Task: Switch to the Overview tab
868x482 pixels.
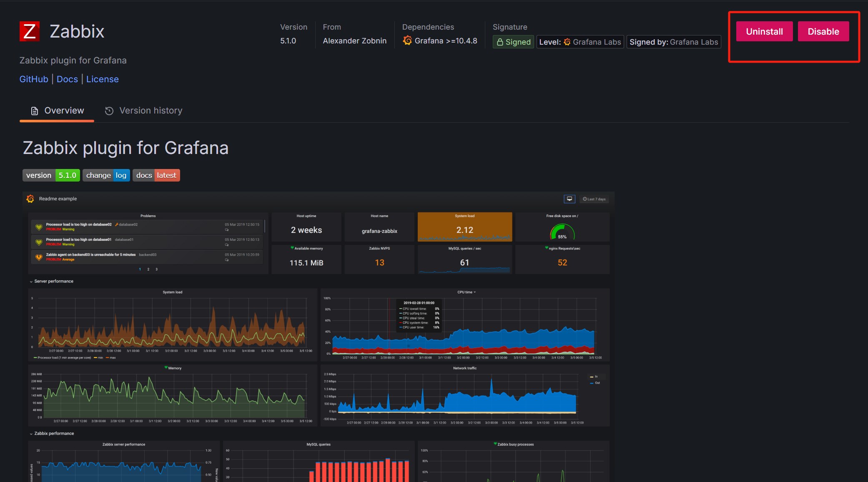Action: [x=57, y=111]
